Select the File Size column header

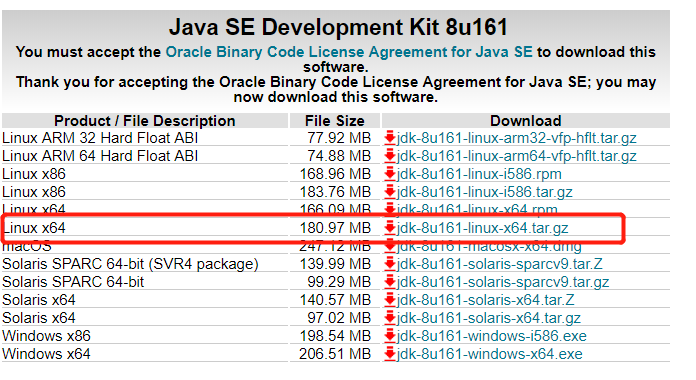pos(335,121)
